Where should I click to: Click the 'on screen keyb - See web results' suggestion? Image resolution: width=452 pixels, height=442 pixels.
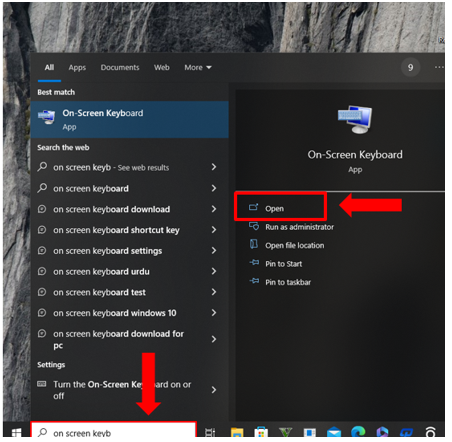(x=130, y=167)
